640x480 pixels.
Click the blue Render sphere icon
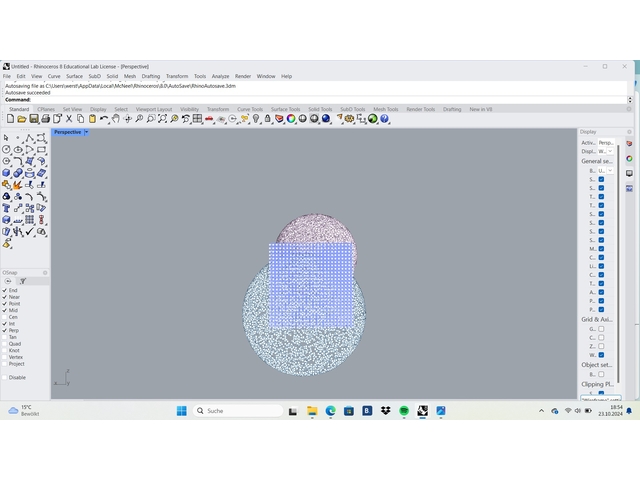pyautogui.click(x=326, y=119)
